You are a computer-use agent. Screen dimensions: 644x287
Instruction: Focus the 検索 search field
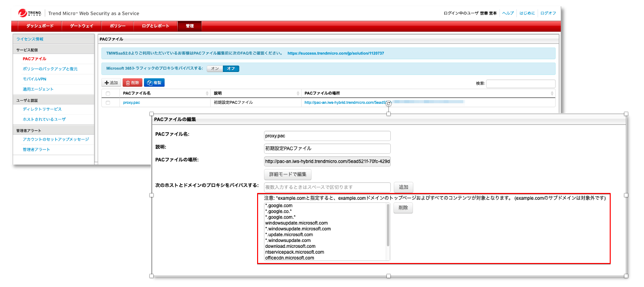point(521,83)
